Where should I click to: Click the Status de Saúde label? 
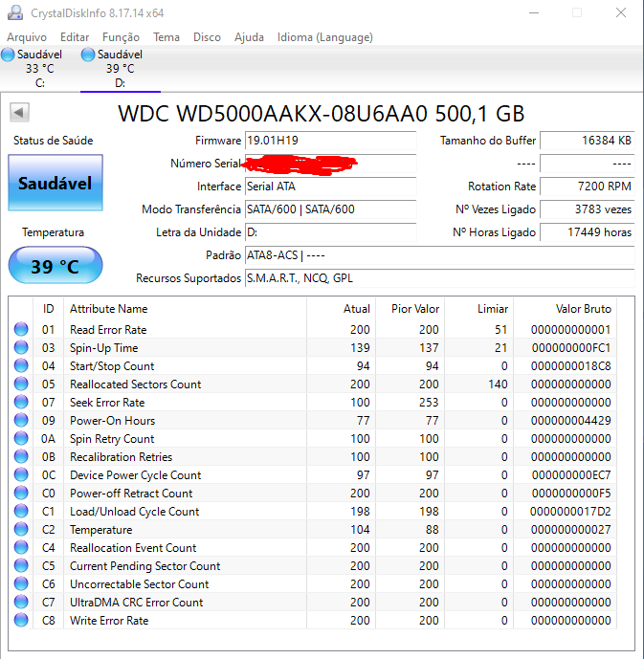[x=53, y=141]
